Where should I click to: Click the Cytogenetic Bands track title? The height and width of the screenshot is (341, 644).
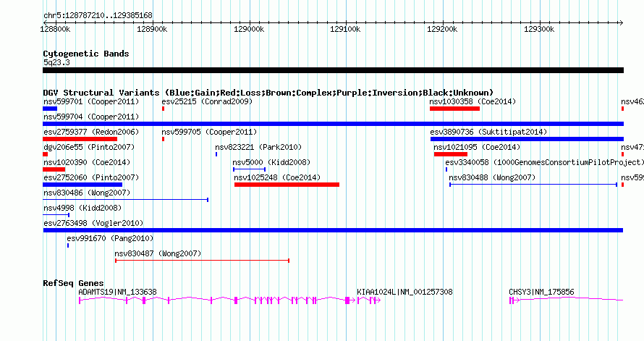[x=86, y=54]
